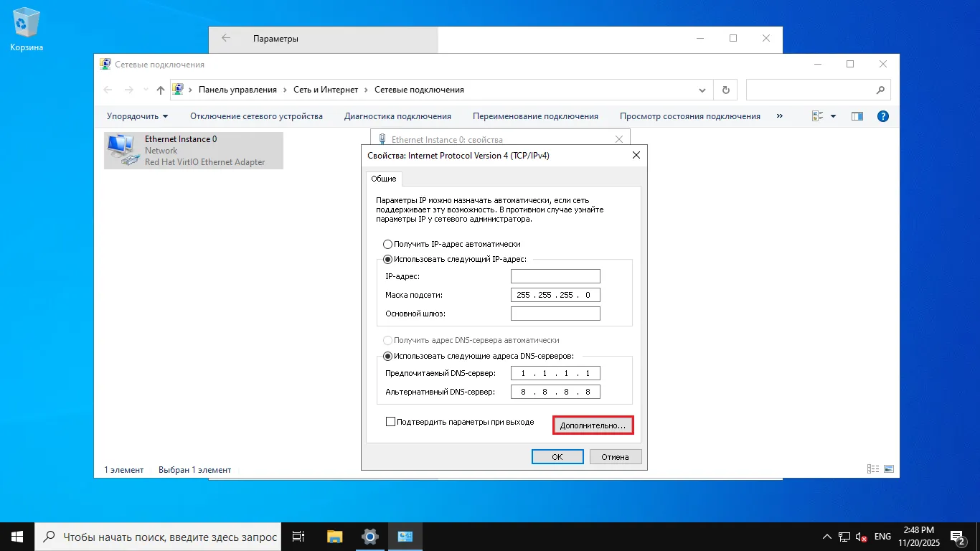
Task: Toggle the preview pane icon
Action: tap(857, 116)
